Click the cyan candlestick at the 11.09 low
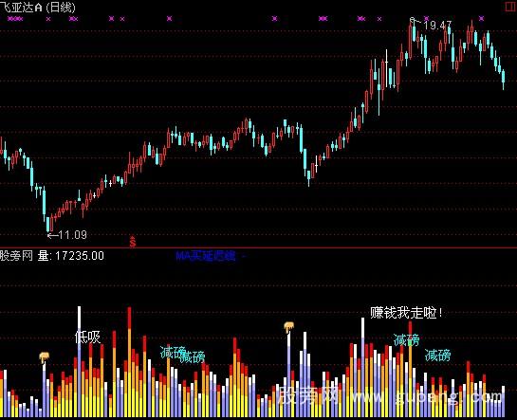 coord(48,224)
